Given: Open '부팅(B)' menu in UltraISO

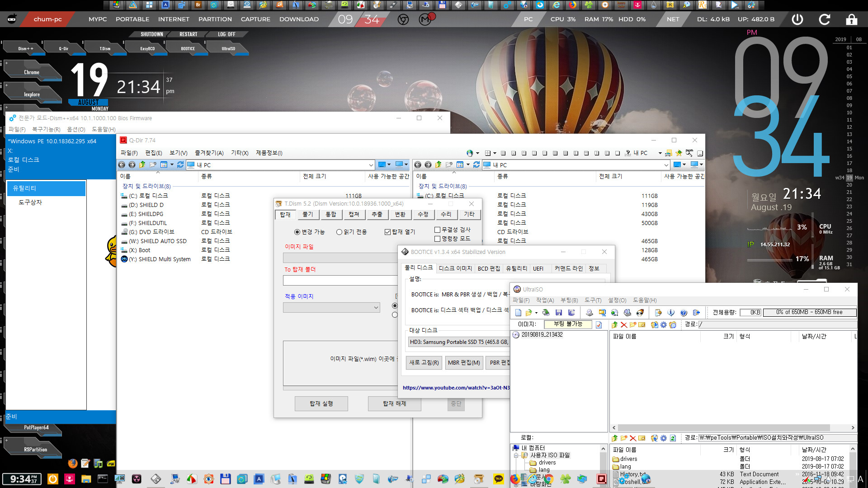Looking at the screenshot, I should point(569,300).
